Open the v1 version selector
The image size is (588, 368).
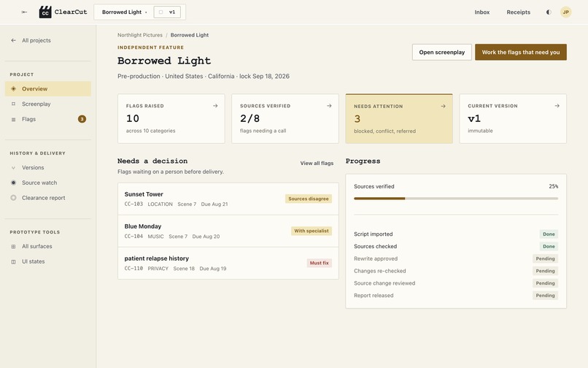(x=167, y=12)
